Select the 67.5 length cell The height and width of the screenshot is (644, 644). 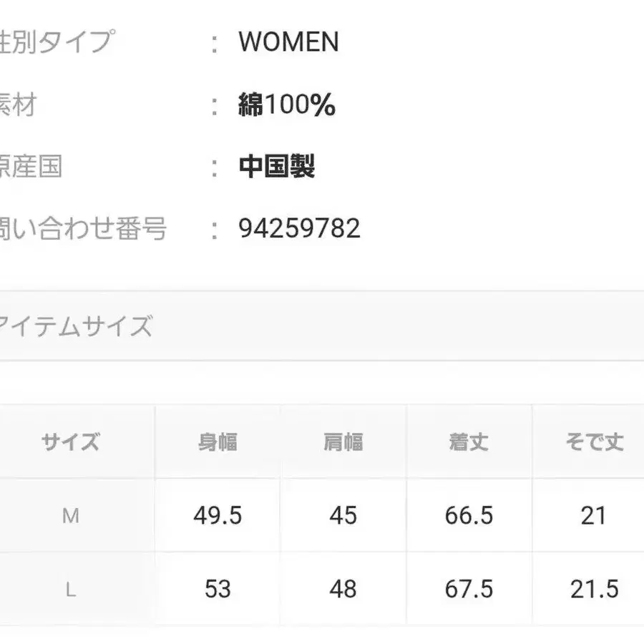pyautogui.click(x=469, y=590)
